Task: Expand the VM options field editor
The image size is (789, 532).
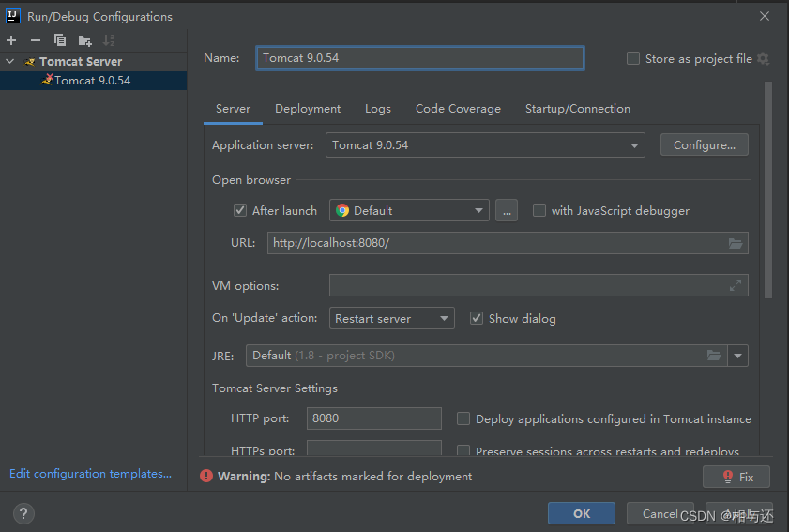Action: point(736,285)
